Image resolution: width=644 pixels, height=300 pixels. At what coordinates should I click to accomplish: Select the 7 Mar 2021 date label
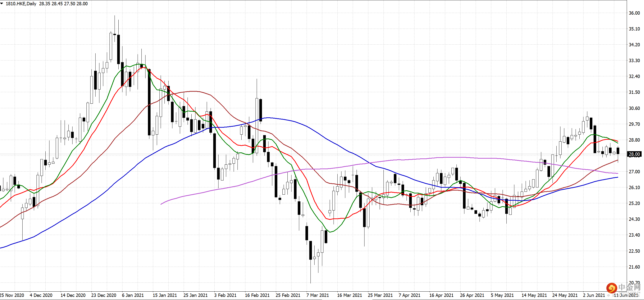coord(317,295)
